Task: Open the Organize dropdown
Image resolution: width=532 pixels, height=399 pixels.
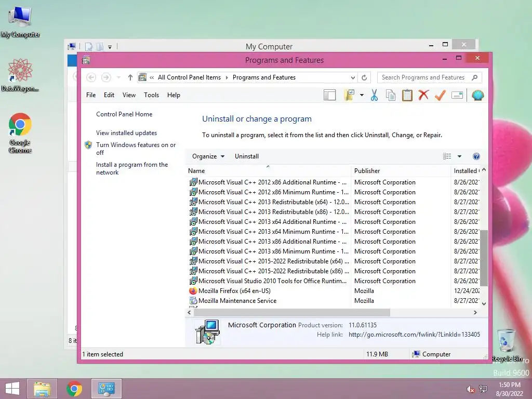Action: click(208, 156)
